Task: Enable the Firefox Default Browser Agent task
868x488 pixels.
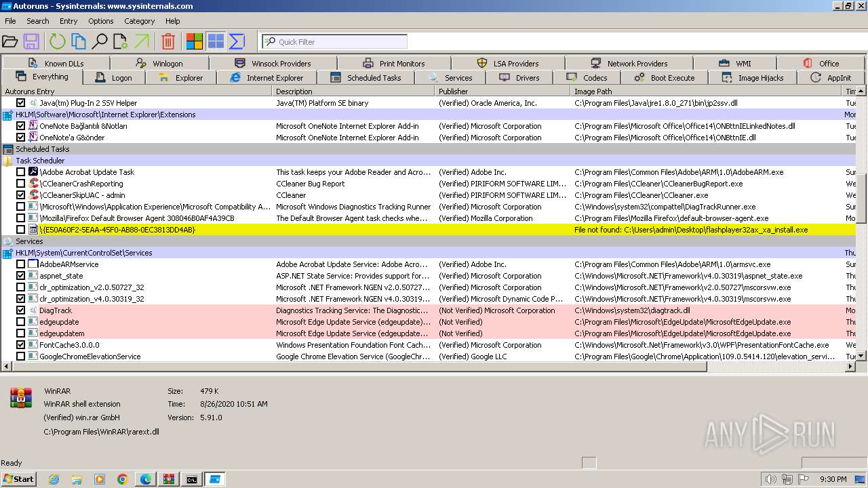Action: 21,218
